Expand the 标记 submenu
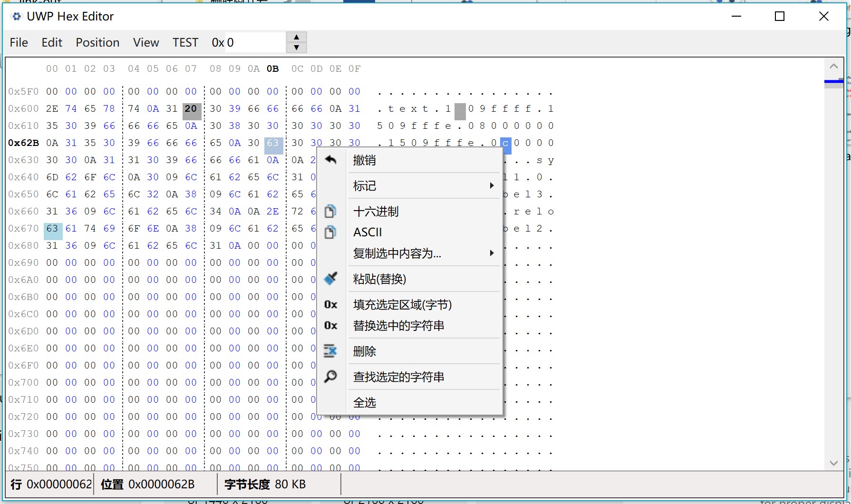 tap(410, 185)
